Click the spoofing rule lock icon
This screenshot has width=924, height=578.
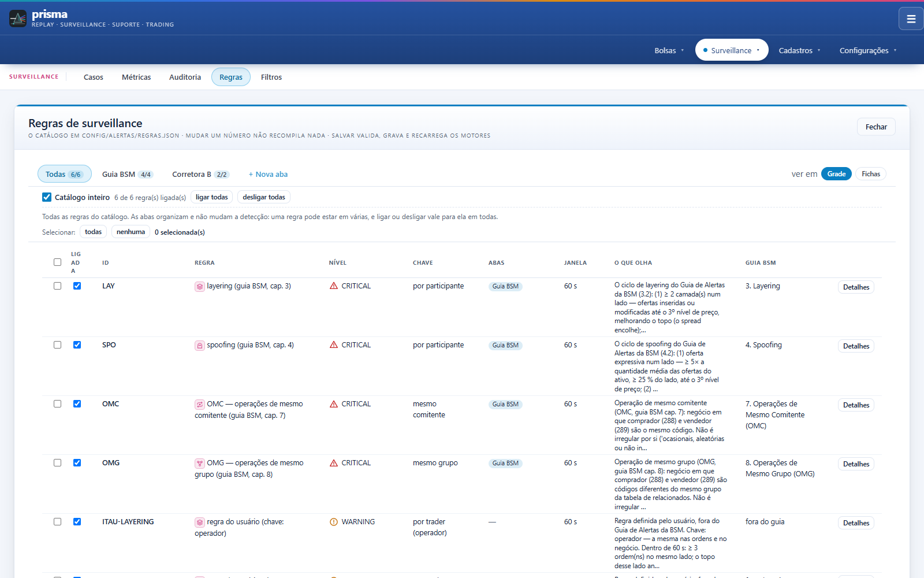point(200,345)
